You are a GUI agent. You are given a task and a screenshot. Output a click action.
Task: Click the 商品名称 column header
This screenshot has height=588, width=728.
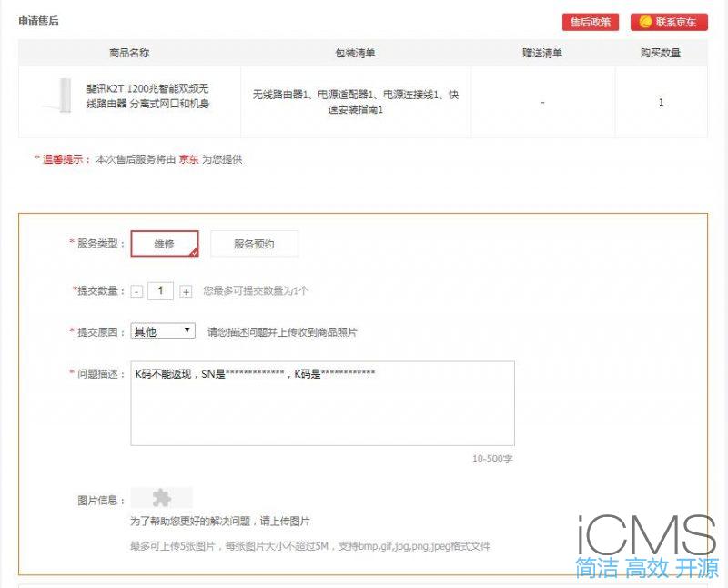click(129, 53)
